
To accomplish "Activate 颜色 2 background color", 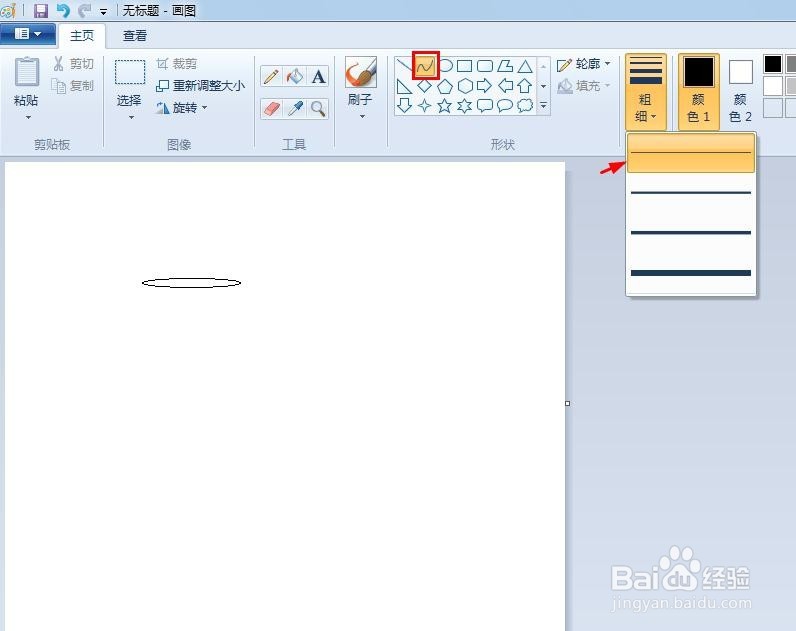I will [x=740, y=91].
